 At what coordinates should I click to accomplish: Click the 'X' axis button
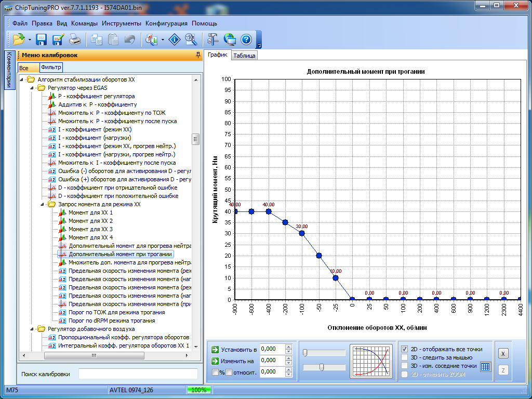(x=502, y=353)
